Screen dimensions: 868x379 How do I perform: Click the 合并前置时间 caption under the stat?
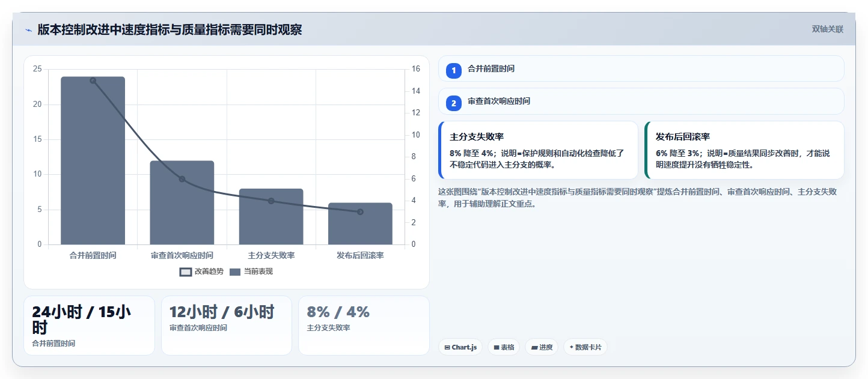tap(53, 344)
